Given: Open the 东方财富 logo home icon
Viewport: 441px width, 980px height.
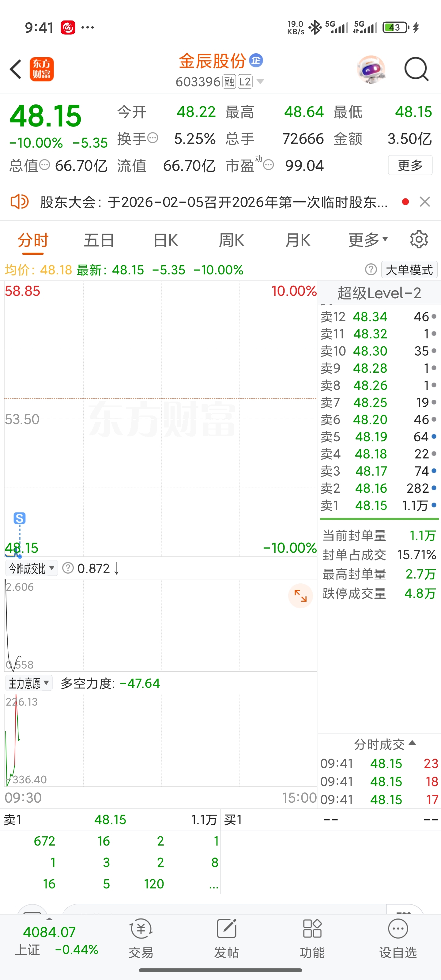Looking at the screenshot, I should click(x=42, y=69).
